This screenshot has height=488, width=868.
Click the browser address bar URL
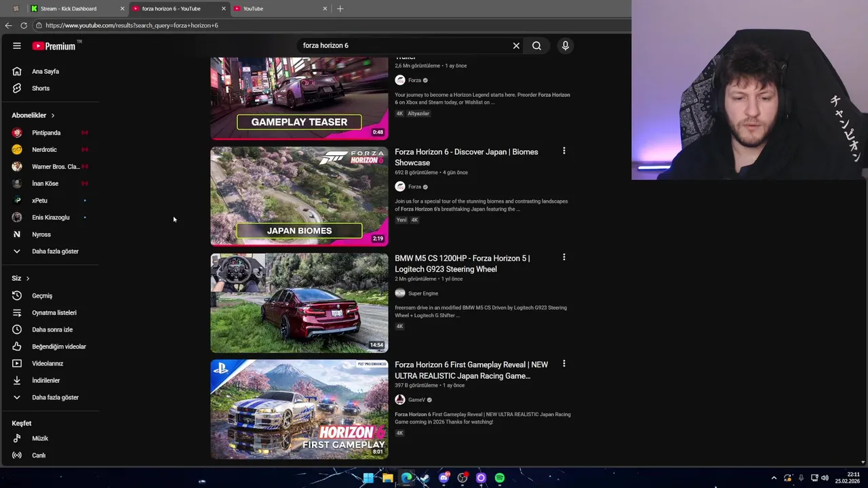pyautogui.click(x=132, y=25)
